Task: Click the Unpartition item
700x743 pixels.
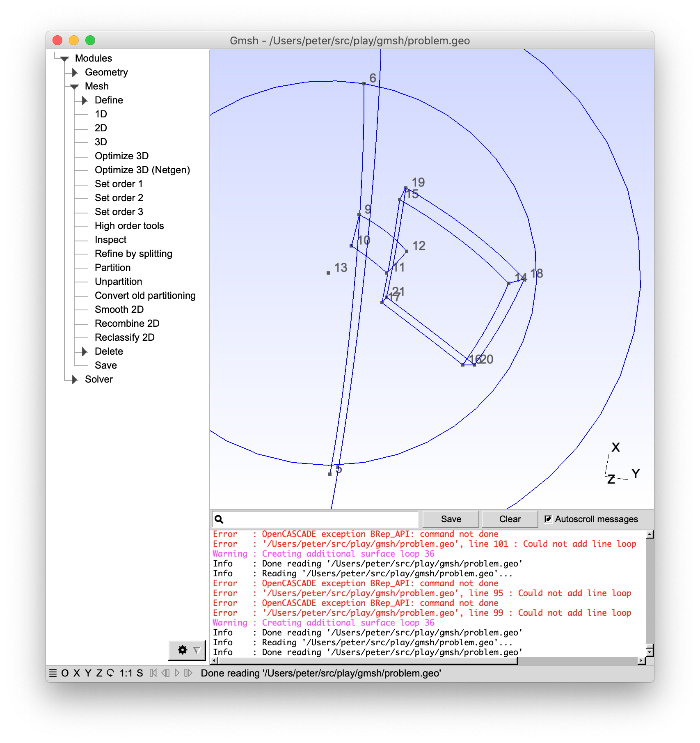Action: coord(118,282)
